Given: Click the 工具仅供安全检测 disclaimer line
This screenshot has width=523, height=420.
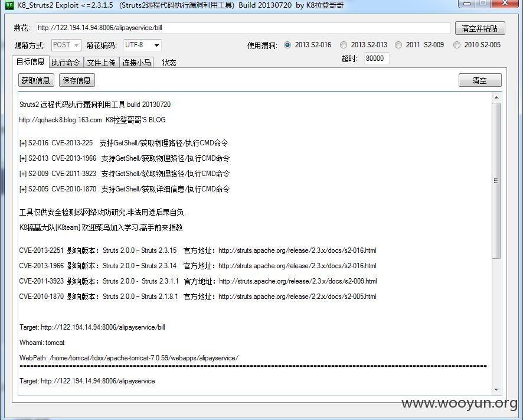Looking at the screenshot, I should point(102,212).
